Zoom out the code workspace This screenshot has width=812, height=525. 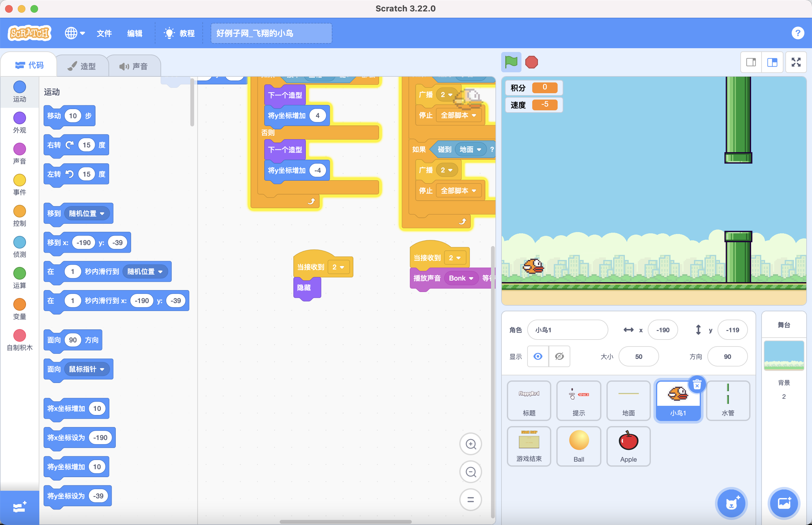click(471, 472)
